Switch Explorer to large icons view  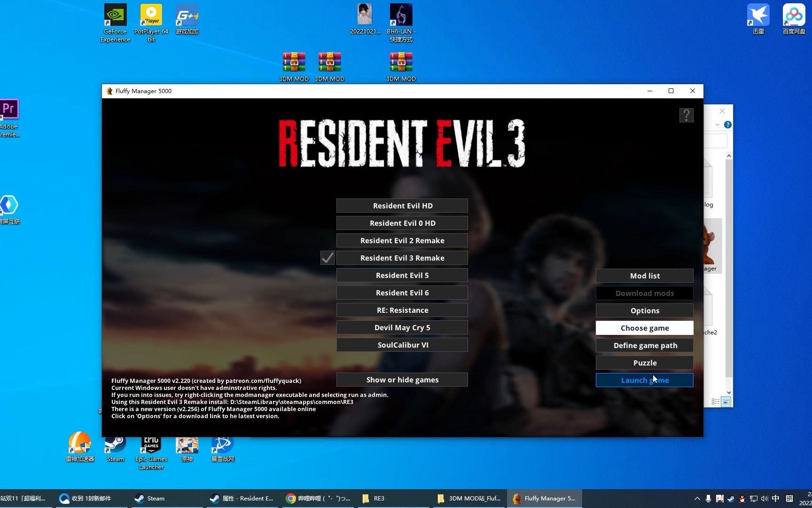726,402
